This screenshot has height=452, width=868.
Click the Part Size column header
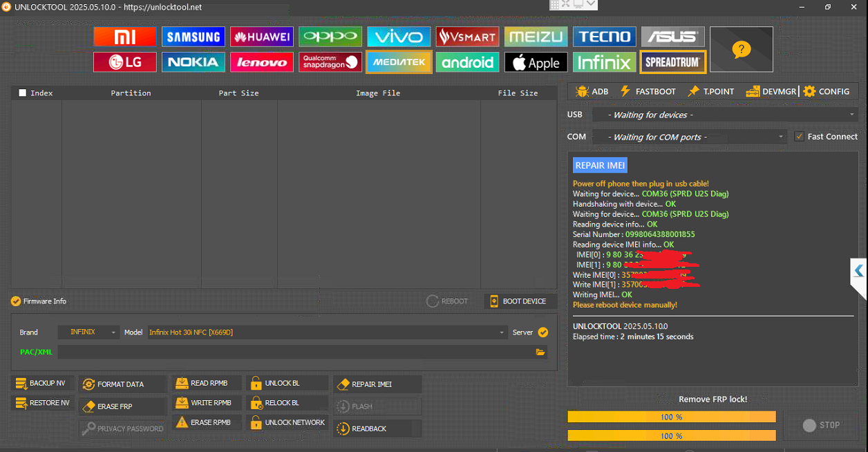239,93
